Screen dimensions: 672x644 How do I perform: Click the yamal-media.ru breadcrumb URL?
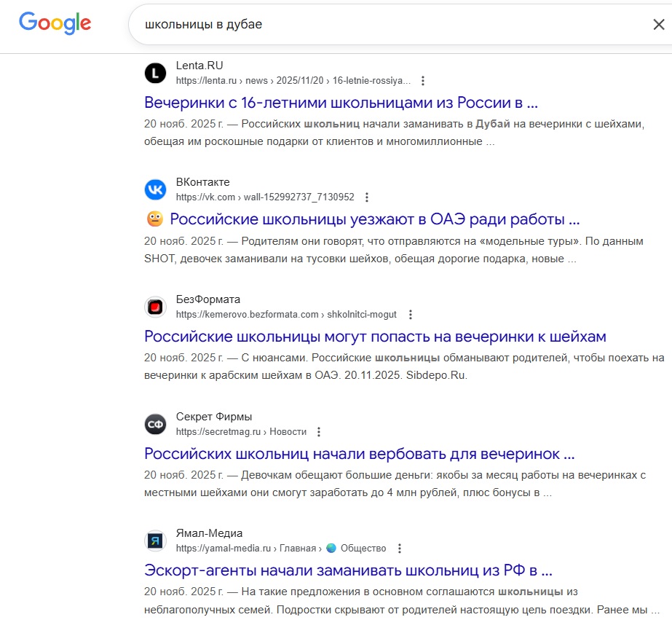tap(281, 549)
